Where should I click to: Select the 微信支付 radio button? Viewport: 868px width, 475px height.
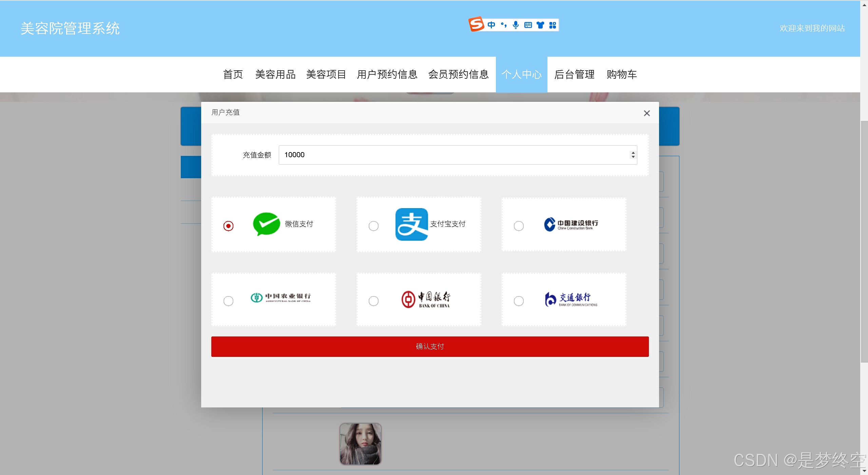[228, 226]
